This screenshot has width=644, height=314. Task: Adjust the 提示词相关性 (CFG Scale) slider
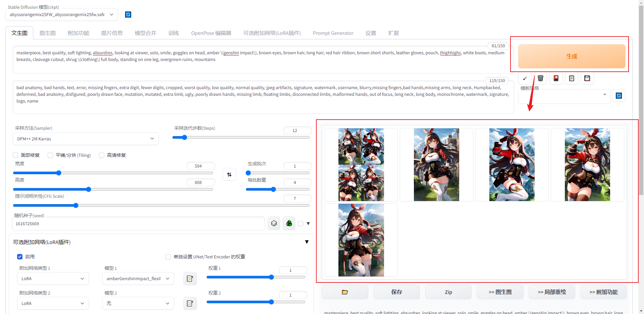point(161,205)
